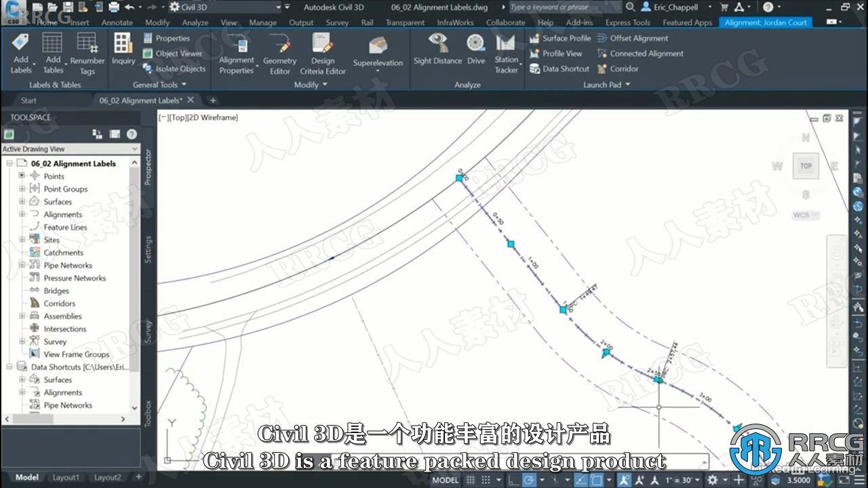Screen dimensions: 868x488
Task: Open the Survey ribbon tab
Action: click(x=337, y=22)
